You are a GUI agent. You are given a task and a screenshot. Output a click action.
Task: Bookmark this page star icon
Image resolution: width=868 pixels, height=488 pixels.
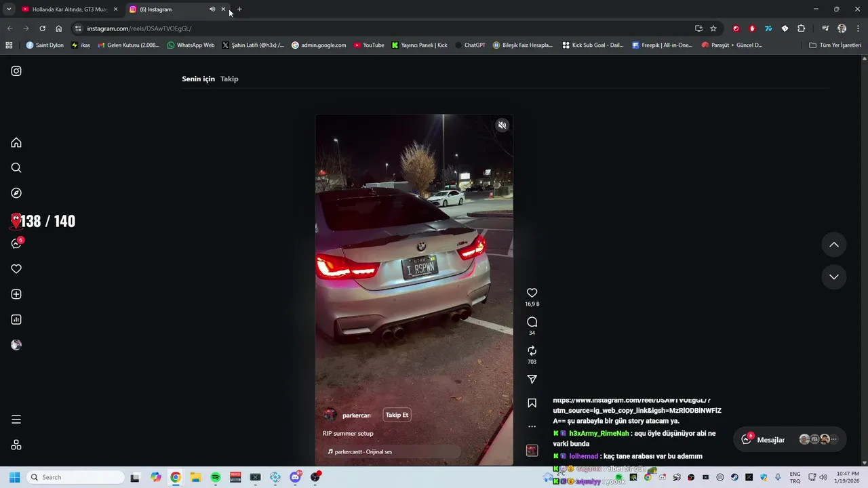coord(713,28)
